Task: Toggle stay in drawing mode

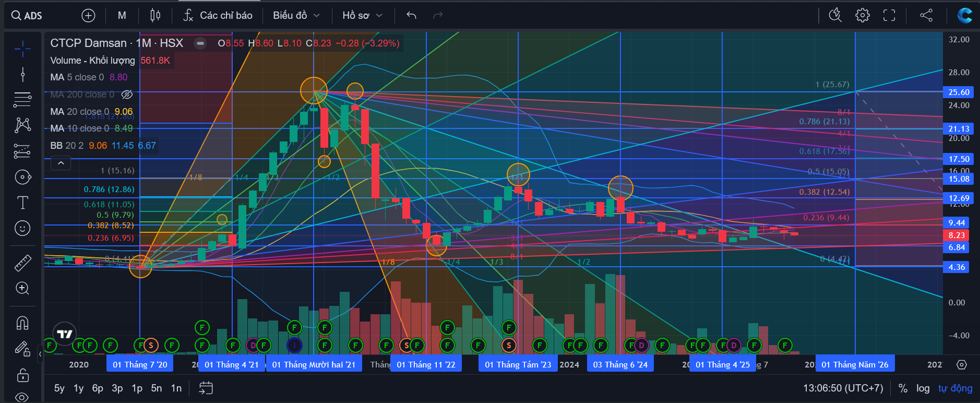Action: (22, 349)
